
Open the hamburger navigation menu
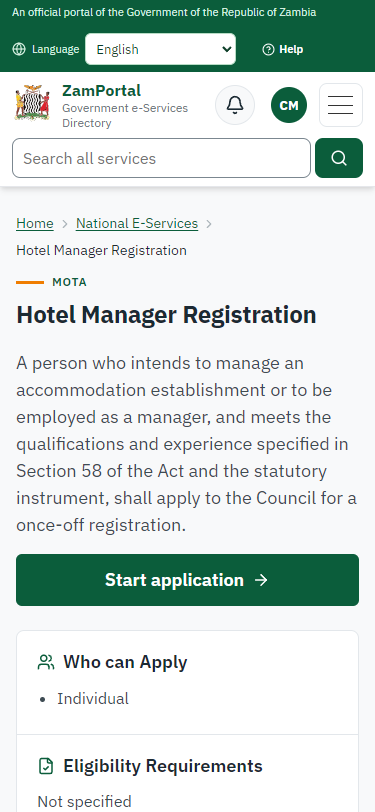point(341,105)
